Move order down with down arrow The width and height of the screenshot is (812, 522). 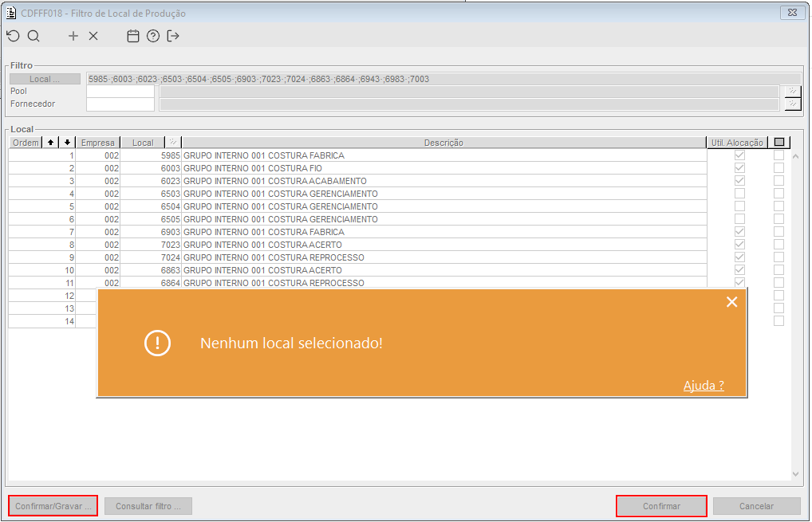tap(67, 143)
